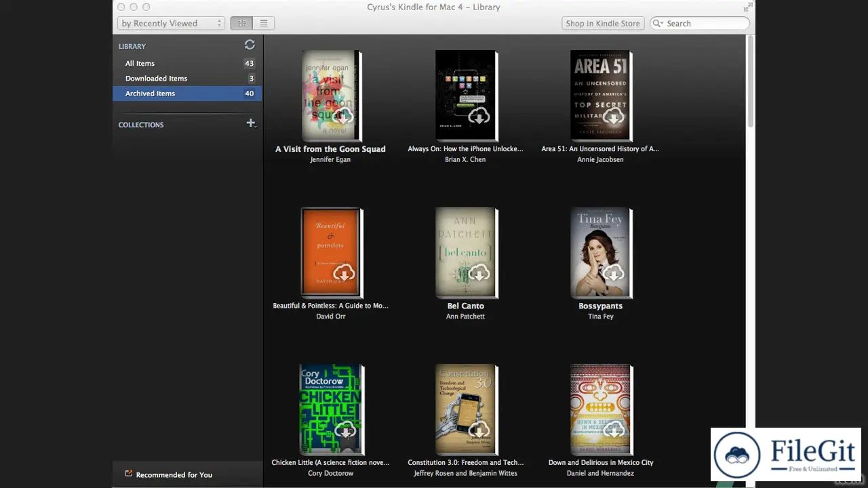This screenshot has height=488, width=868.
Task: Switch to list view
Action: click(264, 23)
